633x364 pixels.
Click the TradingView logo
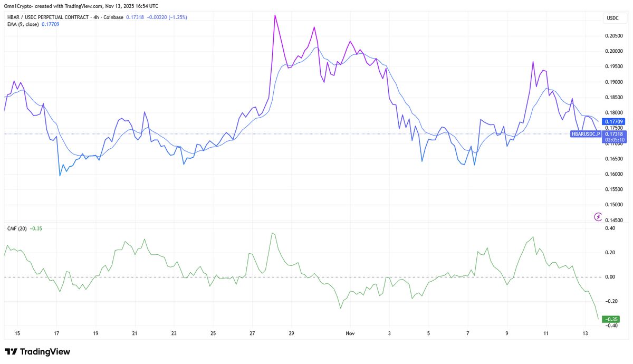tap(38, 351)
